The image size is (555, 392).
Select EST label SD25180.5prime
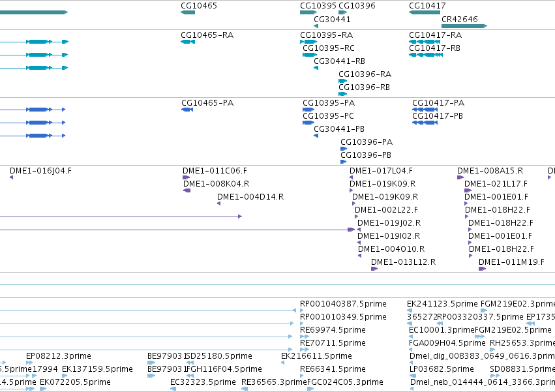tap(219, 356)
